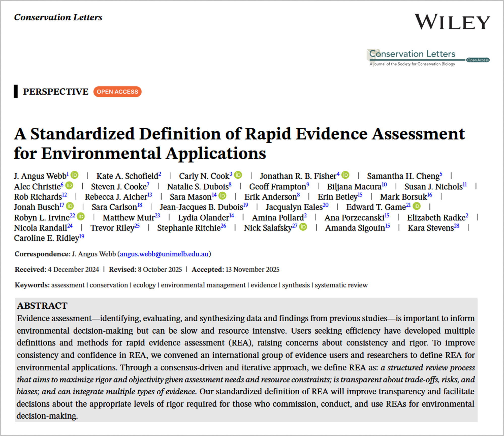Open Jonathan R. B. Fisher's ORCID icon
The image size is (504, 436).
click(345, 175)
